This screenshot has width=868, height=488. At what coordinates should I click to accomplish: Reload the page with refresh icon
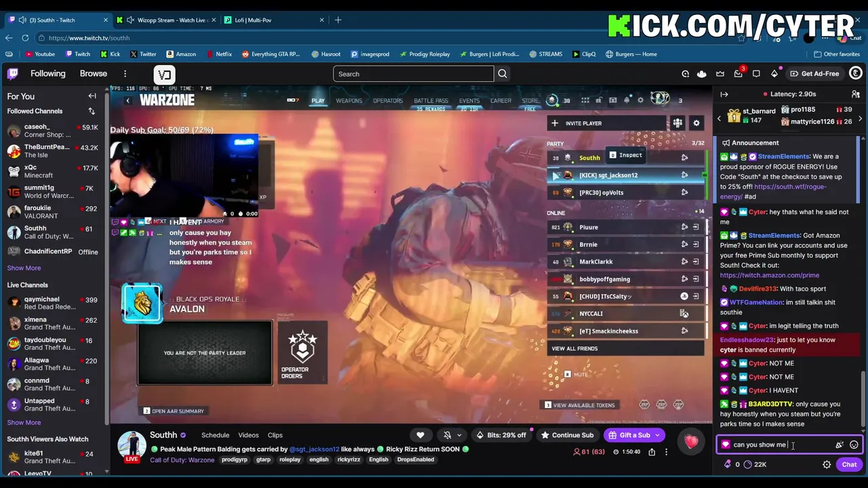click(25, 38)
